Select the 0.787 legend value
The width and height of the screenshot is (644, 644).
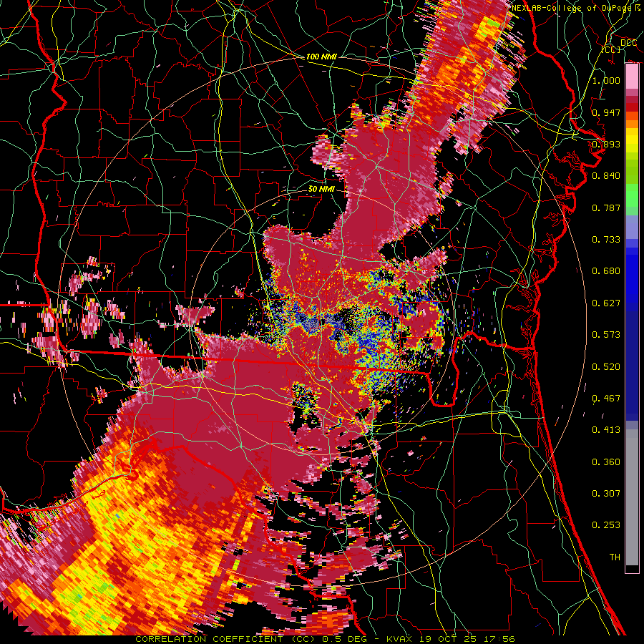click(x=606, y=208)
